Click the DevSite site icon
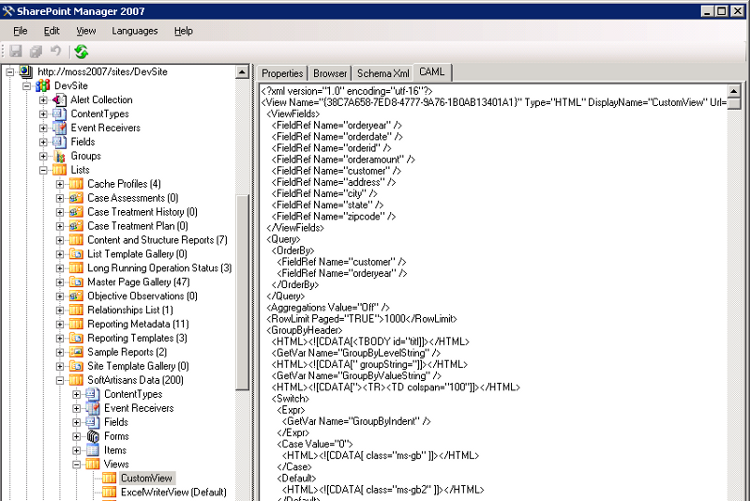750x501 pixels. pyautogui.click(x=43, y=86)
